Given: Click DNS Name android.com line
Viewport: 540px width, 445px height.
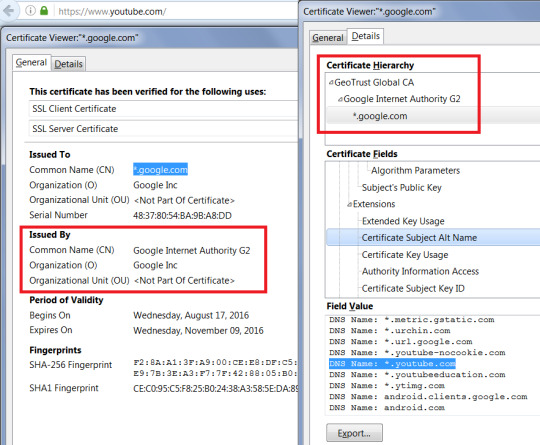Looking at the screenshot, I should click(x=387, y=408).
